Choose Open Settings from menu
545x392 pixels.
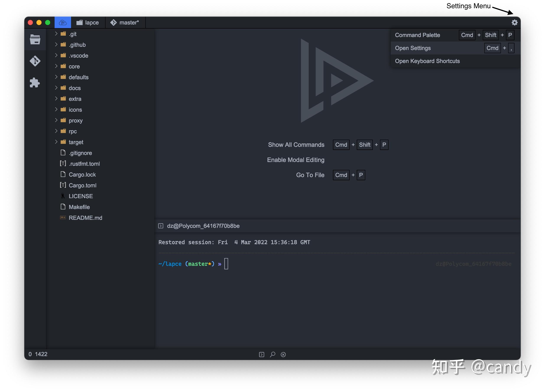point(413,48)
